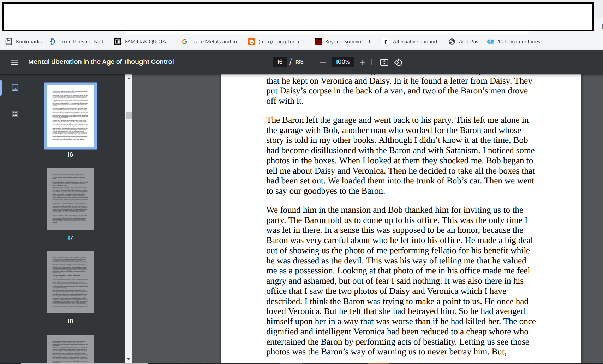Open the Beyond Survivor bookmark
The width and height of the screenshot is (603, 364).
pyautogui.click(x=345, y=42)
